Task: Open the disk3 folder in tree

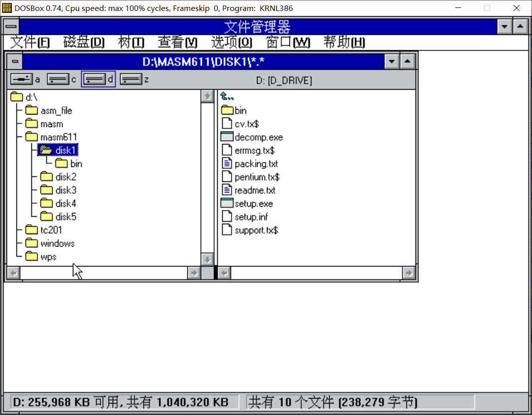Action: tap(58, 190)
